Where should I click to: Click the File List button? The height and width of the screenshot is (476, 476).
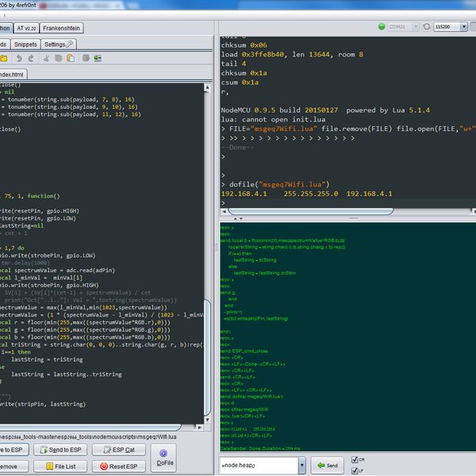click(60, 466)
